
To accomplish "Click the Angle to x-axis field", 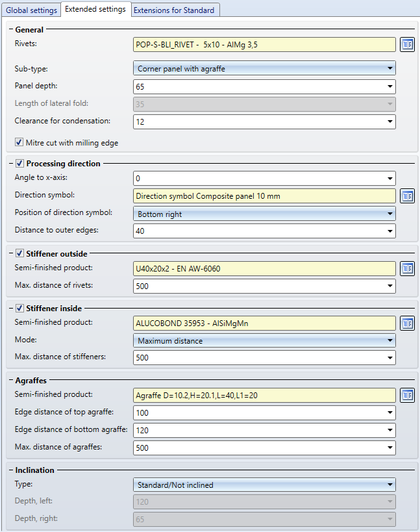I will click(258, 179).
